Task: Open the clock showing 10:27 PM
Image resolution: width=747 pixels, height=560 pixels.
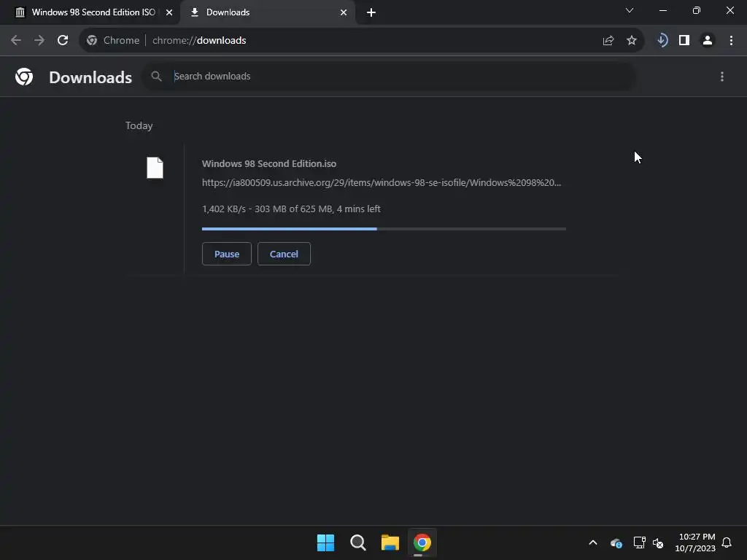Action: pyautogui.click(x=695, y=542)
